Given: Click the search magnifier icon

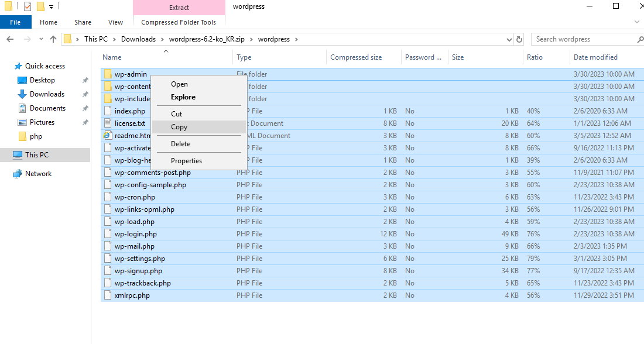Looking at the screenshot, I should [x=640, y=39].
